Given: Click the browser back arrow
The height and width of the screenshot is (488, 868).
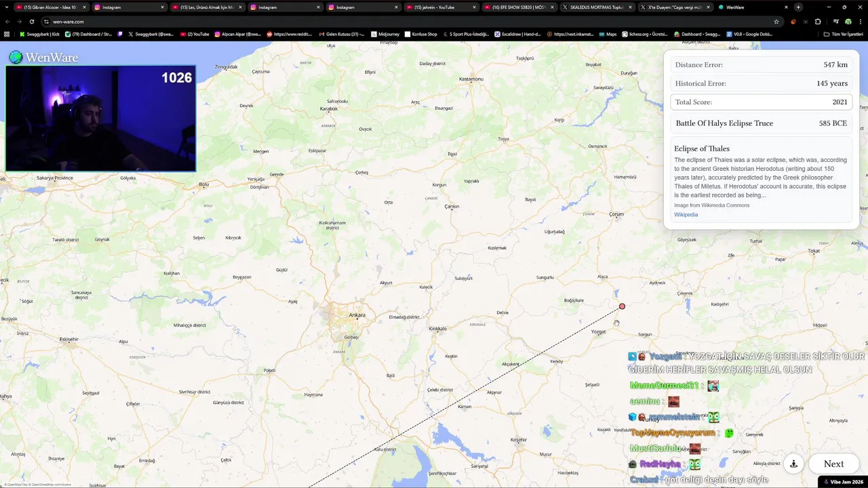Looking at the screenshot, I should [x=7, y=22].
